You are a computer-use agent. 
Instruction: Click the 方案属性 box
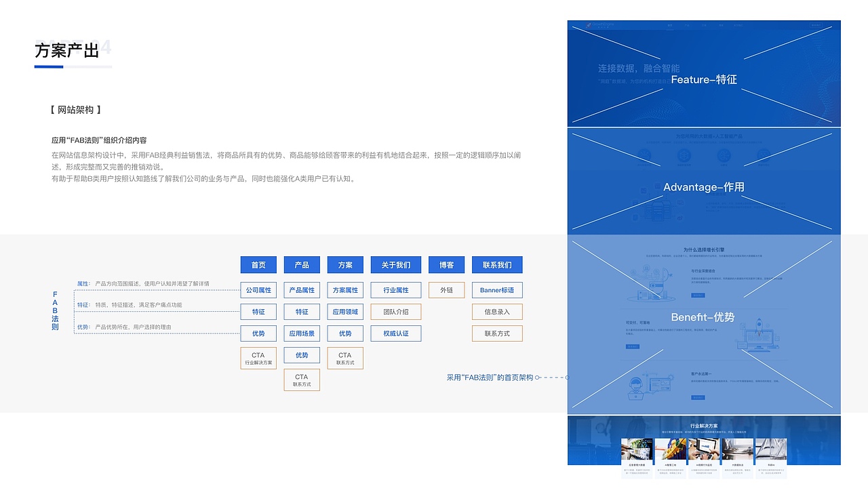[345, 290]
